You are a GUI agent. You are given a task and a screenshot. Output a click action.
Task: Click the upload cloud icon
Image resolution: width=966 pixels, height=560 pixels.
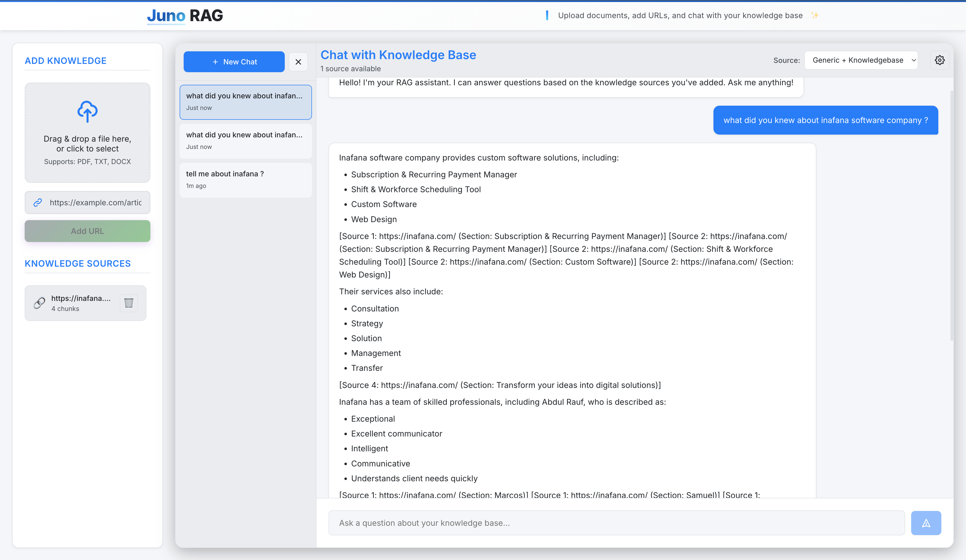coord(87,111)
